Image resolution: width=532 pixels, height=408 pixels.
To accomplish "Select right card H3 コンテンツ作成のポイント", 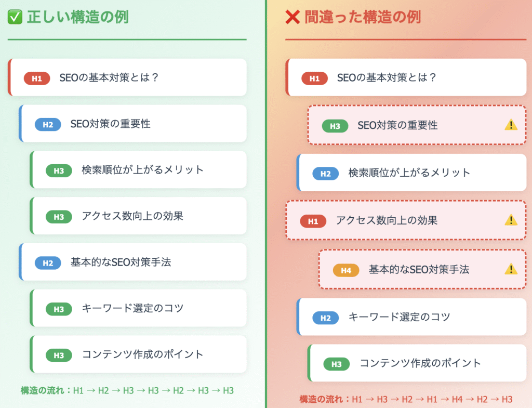I will click(417, 363).
